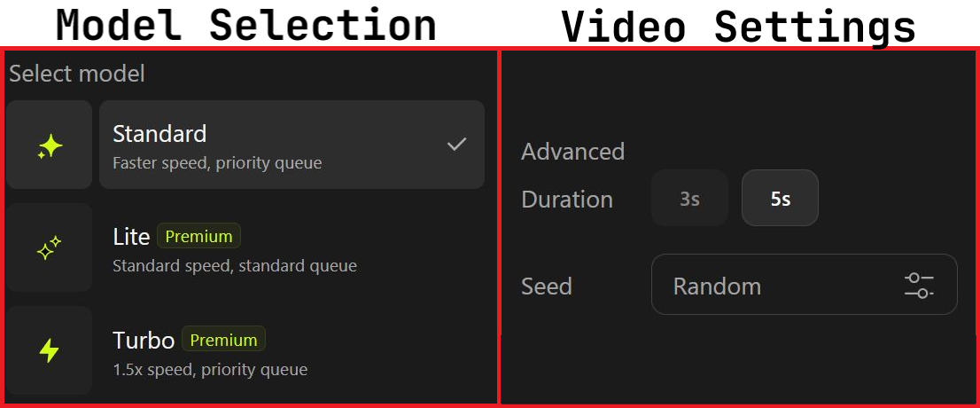Pick the Turbo model name
Viewport: 980px width, 408px height.
[x=144, y=340]
